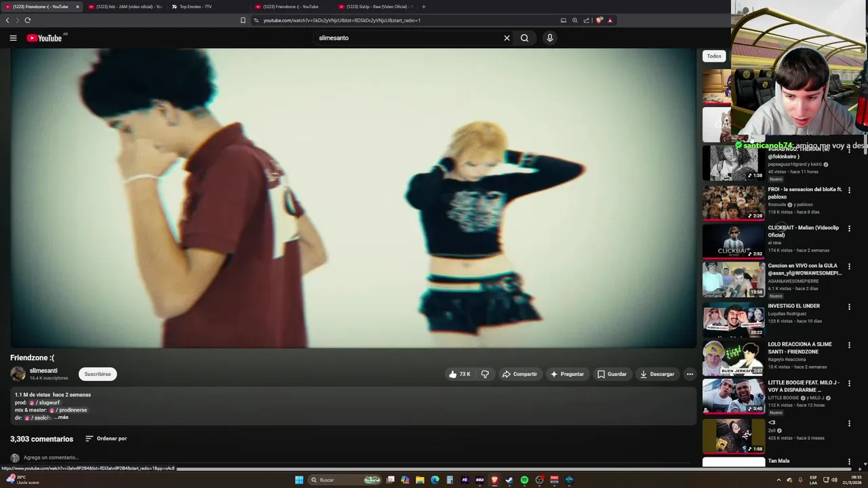The height and width of the screenshot is (488, 868).
Task: Select the Todos filter chip
Action: (714, 56)
